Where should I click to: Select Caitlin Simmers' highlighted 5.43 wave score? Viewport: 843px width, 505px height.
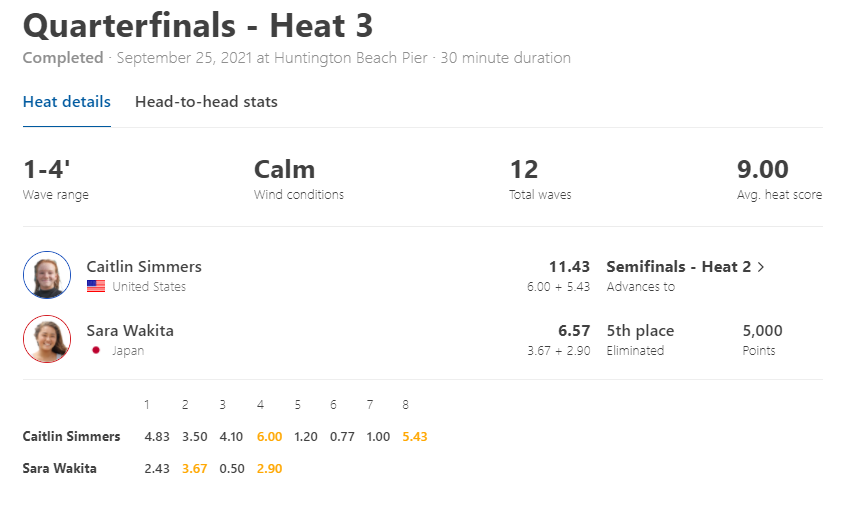click(415, 437)
